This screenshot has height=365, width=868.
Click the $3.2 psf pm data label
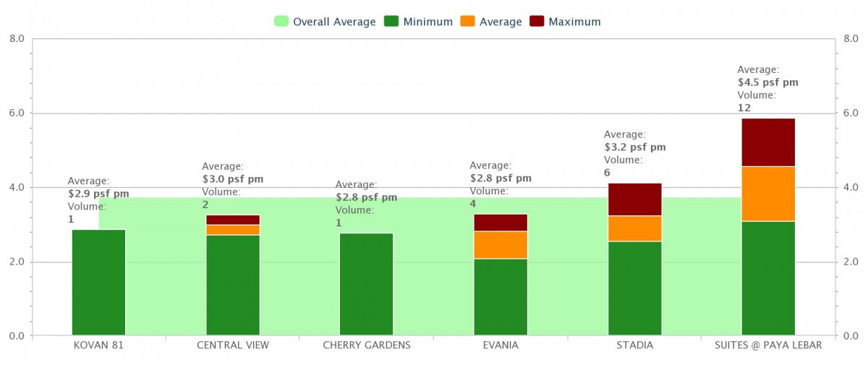(x=635, y=147)
